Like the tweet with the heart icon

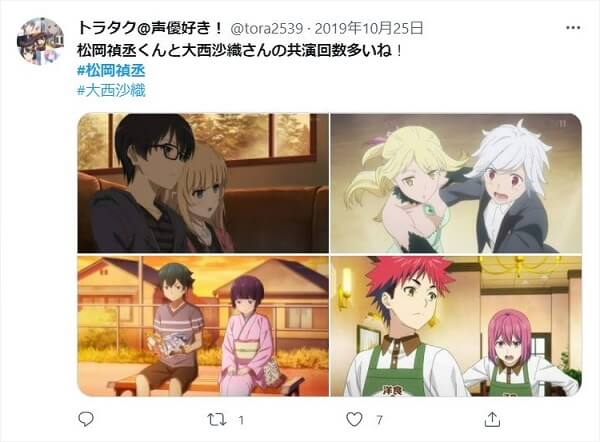[x=354, y=419]
